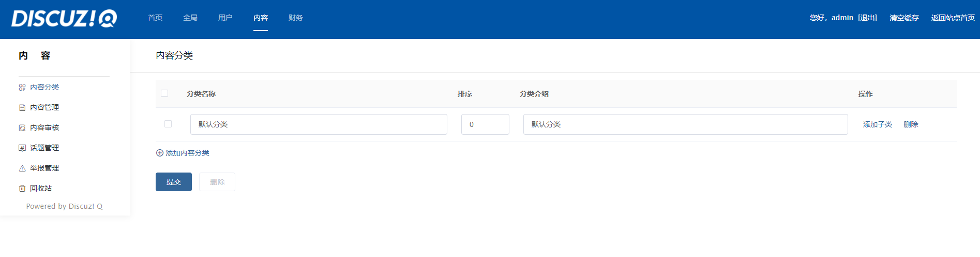Click the 内容分类 sidebar icon
The width and height of the screenshot is (980, 257).
(22, 88)
